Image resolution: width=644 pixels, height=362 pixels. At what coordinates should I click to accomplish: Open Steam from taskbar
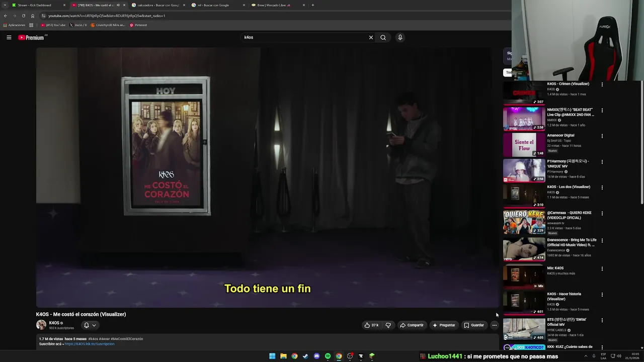(x=305, y=356)
